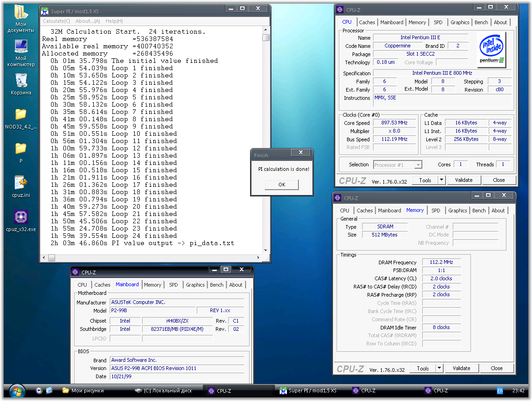The image size is (532, 401).
Task: Click DRAM Frequency value 112.2 MHz
Action: [441, 262]
